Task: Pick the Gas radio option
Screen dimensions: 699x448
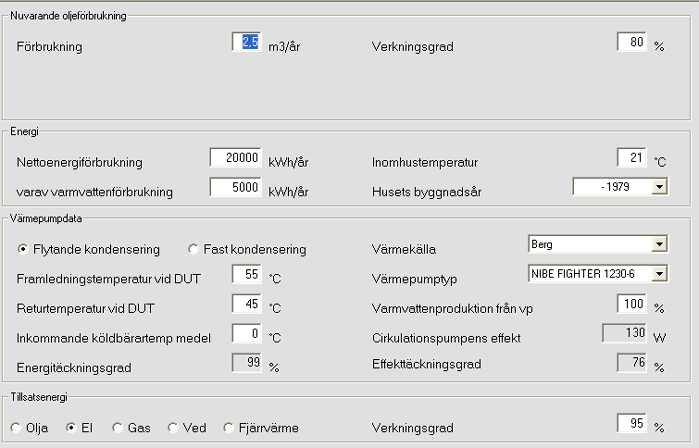Action: [118, 428]
